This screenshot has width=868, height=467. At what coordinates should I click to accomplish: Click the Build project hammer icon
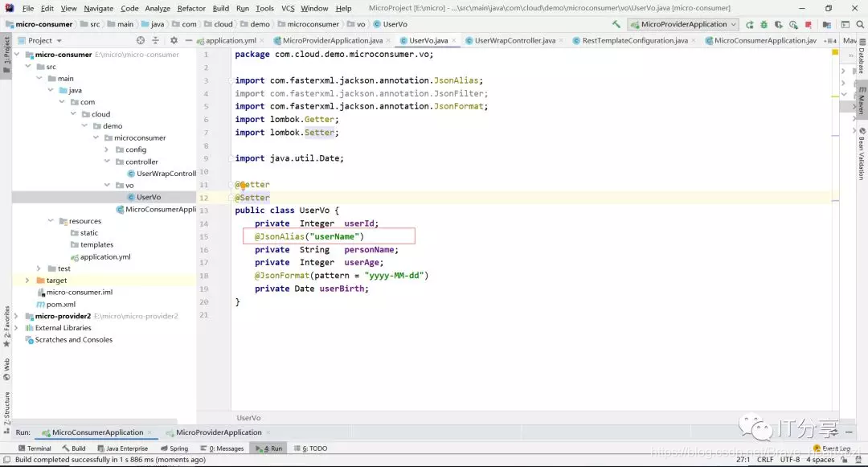tap(616, 24)
